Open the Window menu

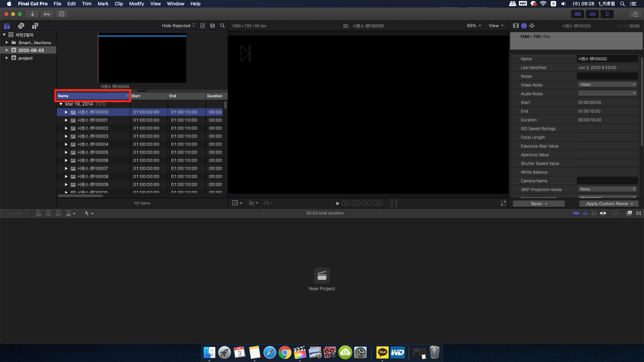(x=176, y=4)
